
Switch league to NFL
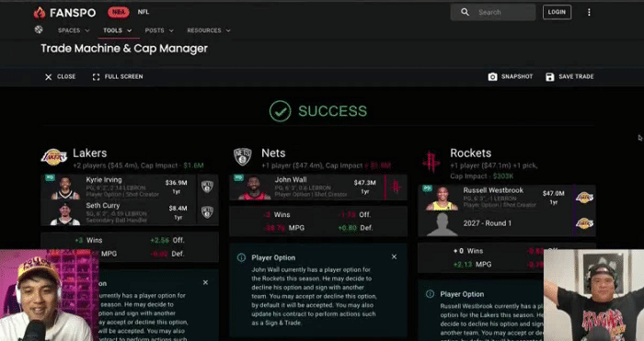[144, 12]
